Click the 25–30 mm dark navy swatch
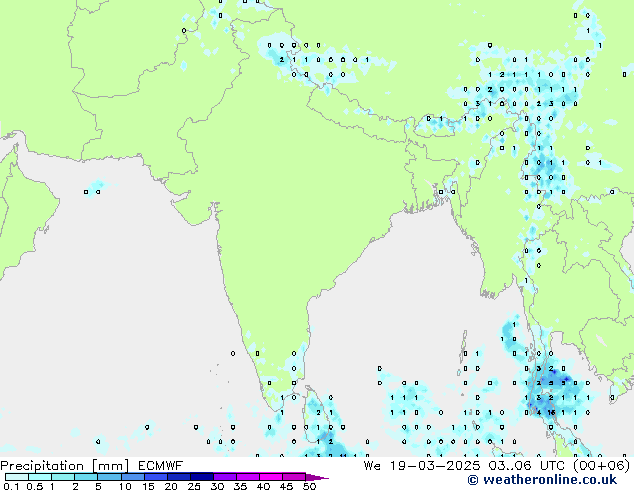 (x=202, y=477)
